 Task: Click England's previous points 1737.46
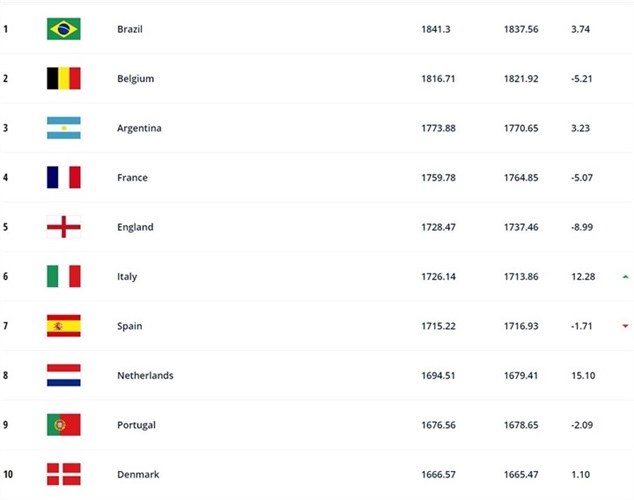(x=521, y=227)
